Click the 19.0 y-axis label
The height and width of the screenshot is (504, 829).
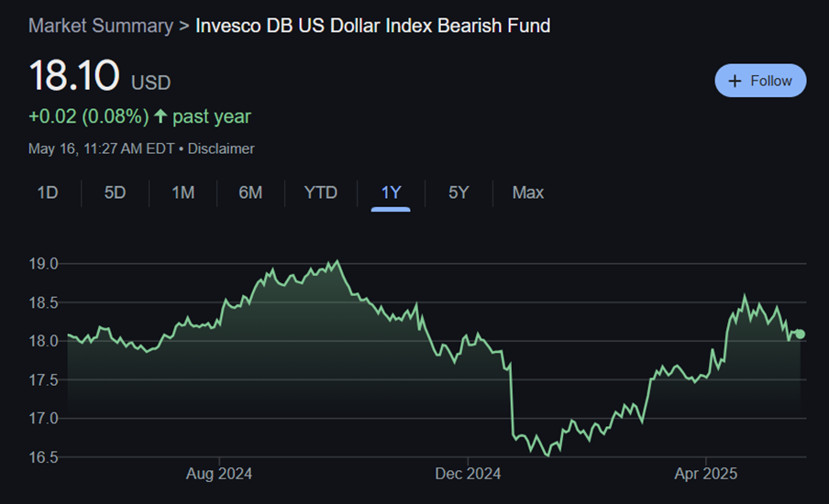click(x=43, y=264)
